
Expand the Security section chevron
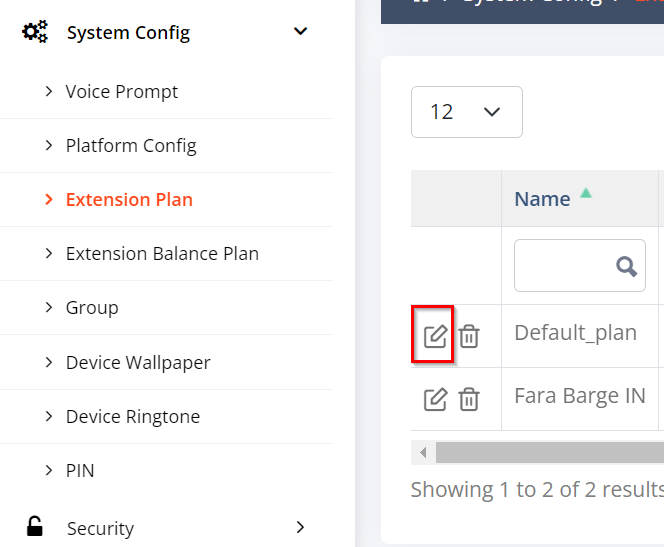(x=300, y=527)
